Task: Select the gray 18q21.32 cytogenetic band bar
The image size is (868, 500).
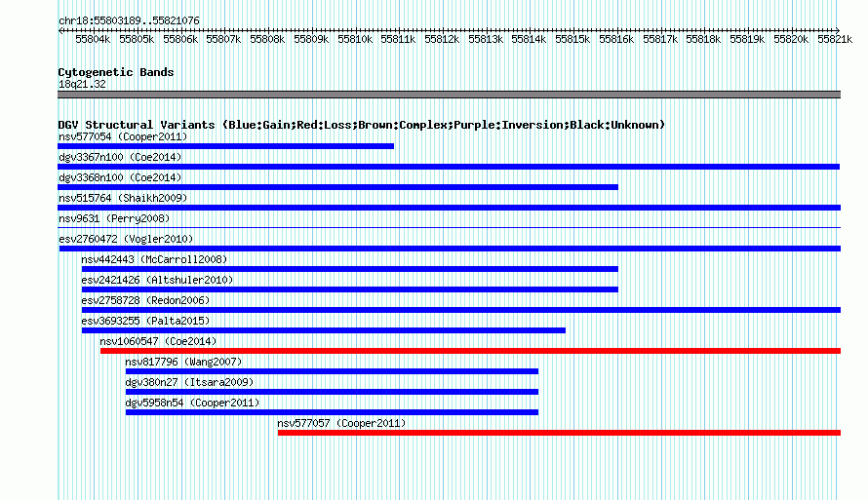Action: pos(449,95)
